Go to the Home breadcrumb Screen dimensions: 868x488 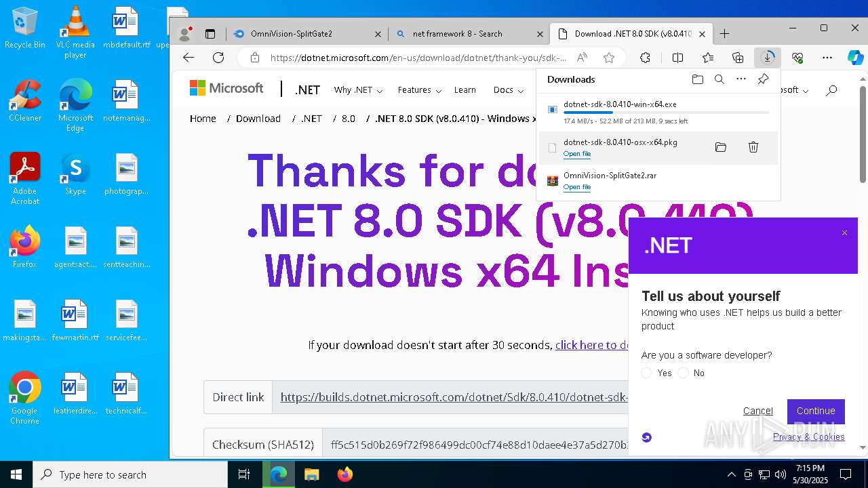pyautogui.click(x=203, y=119)
